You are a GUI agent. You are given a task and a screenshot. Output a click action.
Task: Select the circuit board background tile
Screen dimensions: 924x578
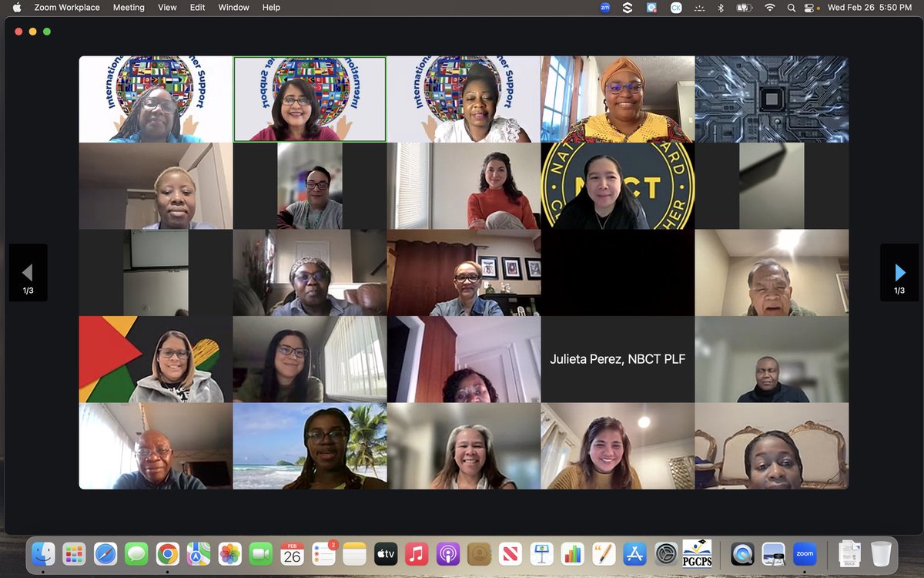pyautogui.click(x=772, y=99)
